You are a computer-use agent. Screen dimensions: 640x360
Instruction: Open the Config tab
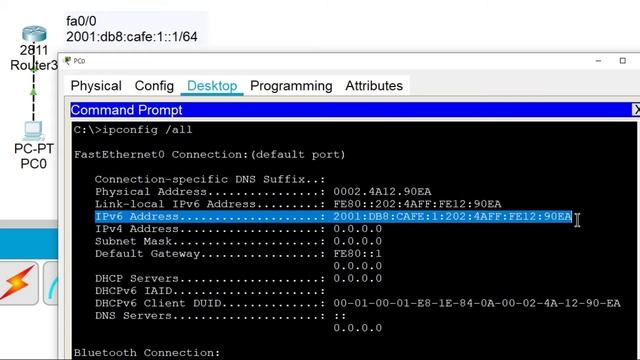[x=154, y=86]
